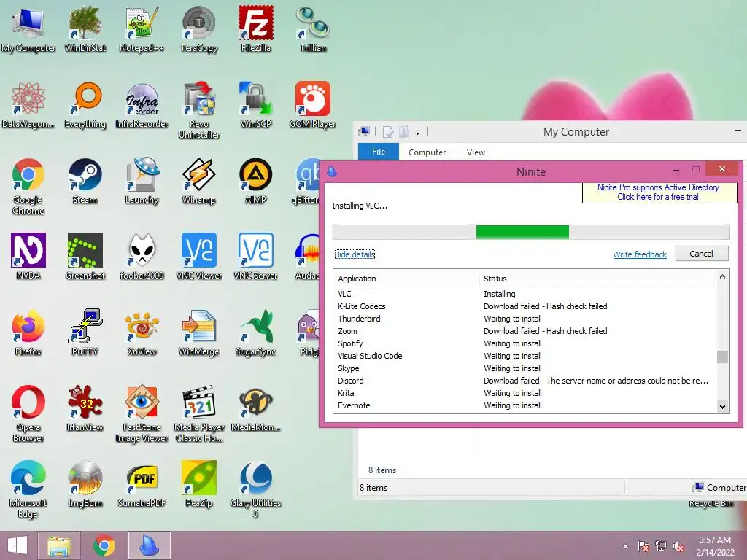
Task: Expand the quick access toolbar dropdown in My Computer
Action: pyautogui.click(x=417, y=133)
